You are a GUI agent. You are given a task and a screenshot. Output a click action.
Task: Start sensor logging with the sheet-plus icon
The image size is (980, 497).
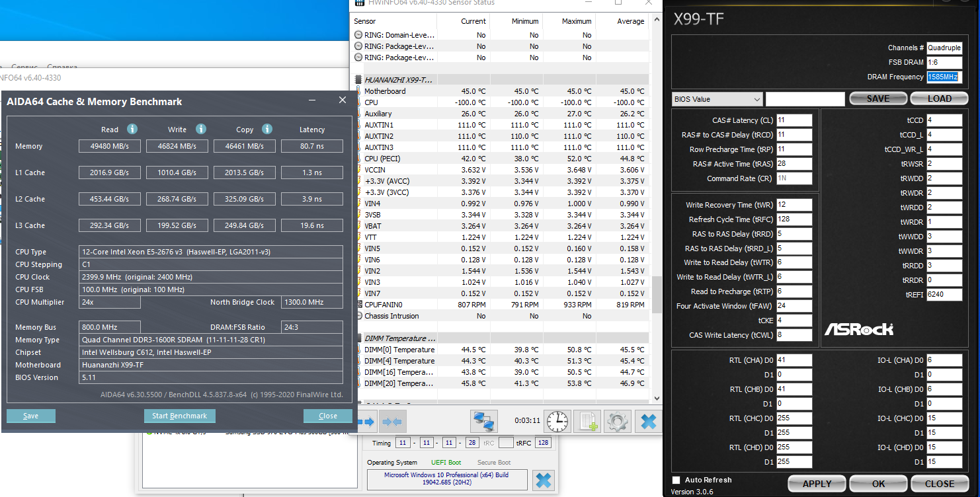(x=587, y=421)
